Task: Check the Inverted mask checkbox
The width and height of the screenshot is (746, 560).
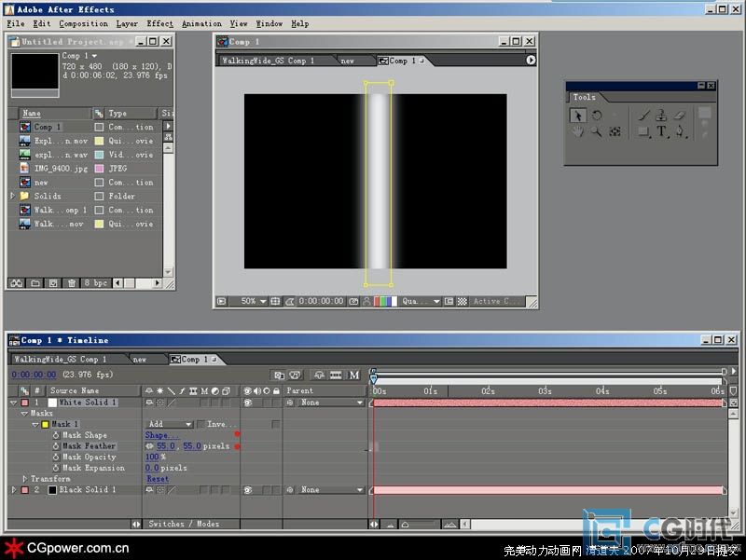Action: click(x=200, y=424)
